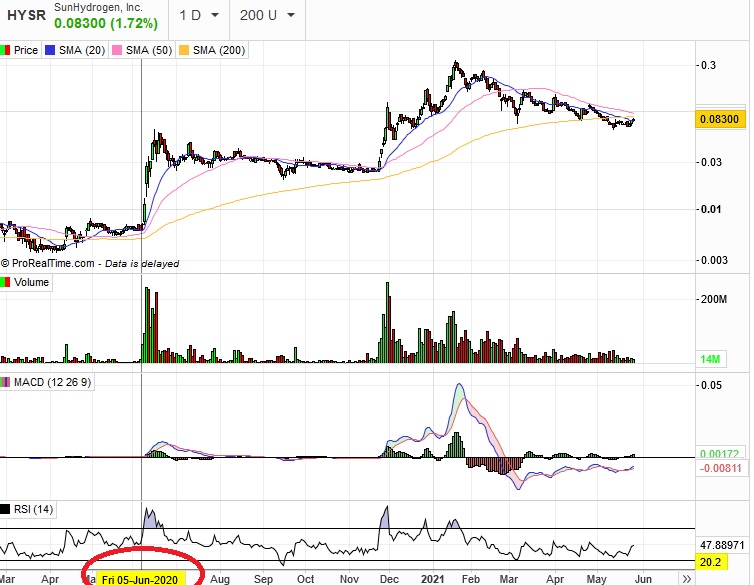Open the 200 U units dropdown

coord(267,15)
